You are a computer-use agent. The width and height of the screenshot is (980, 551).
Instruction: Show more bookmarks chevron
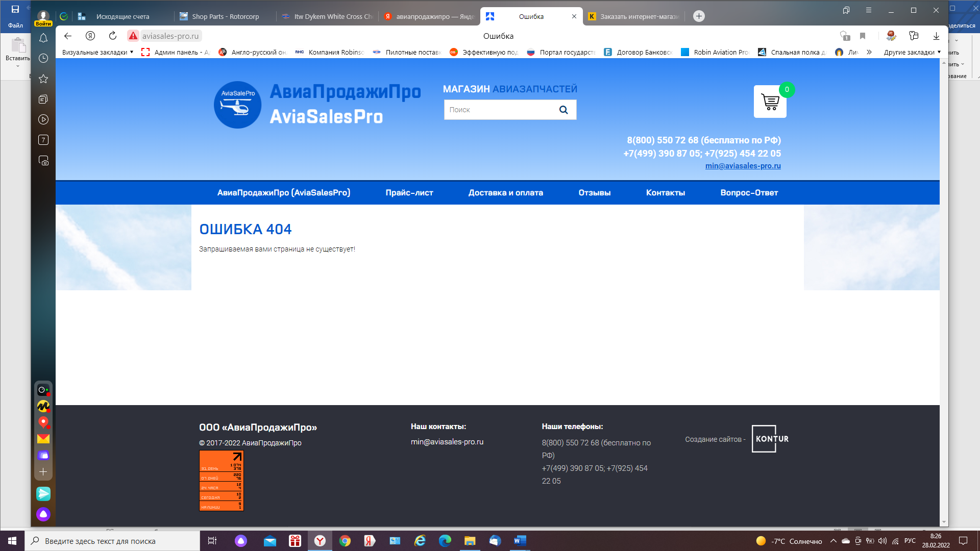869,52
